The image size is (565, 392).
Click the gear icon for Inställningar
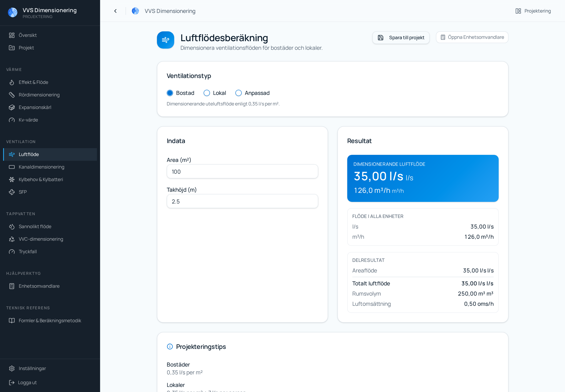point(12,368)
